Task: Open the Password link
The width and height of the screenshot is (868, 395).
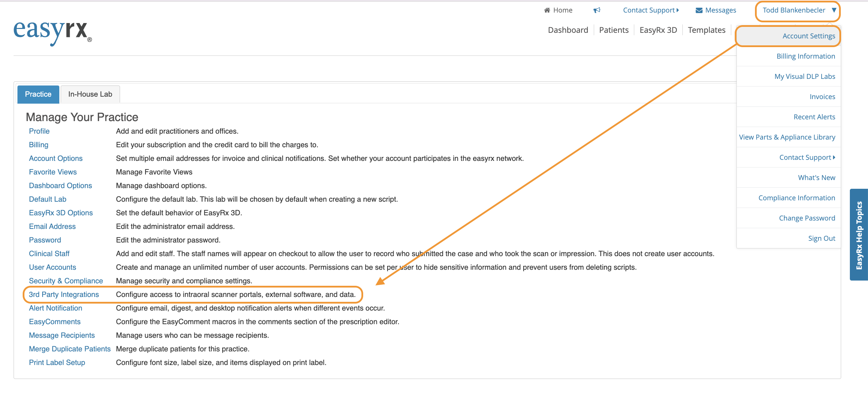Action: pos(45,240)
